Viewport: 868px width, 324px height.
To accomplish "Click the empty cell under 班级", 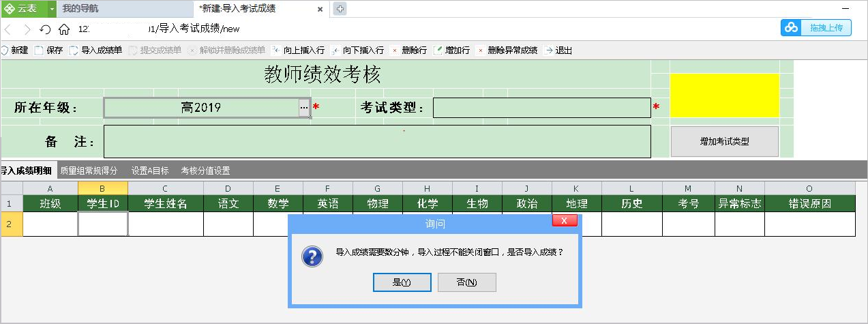I will [x=50, y=224].
